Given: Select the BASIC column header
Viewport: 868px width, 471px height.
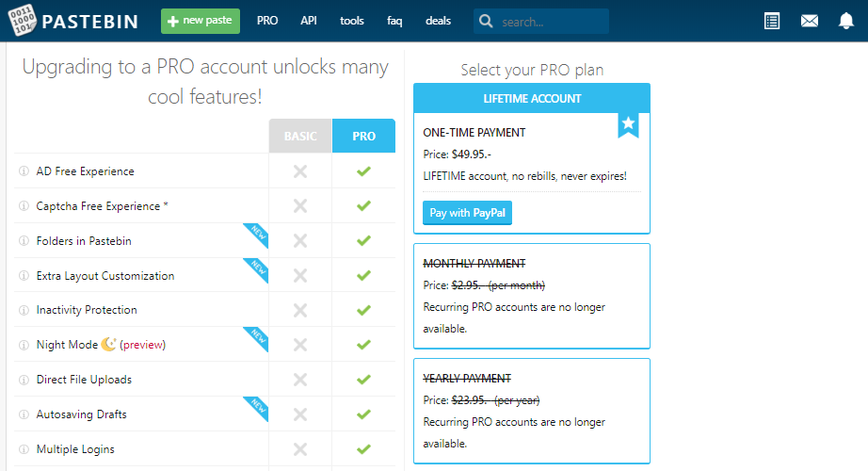Looking at the screenshot, I should coord(300,136).
